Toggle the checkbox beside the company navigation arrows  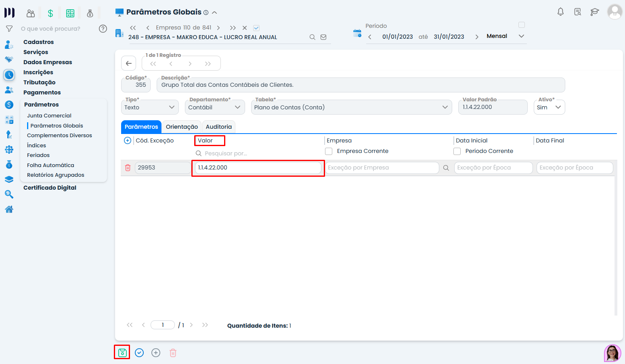[256, 27]
